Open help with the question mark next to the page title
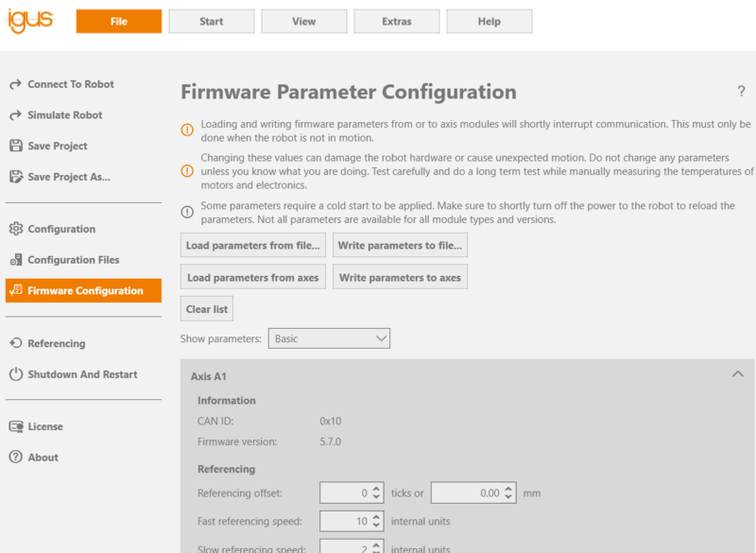The width and height of the screenshot is (756, 553). (741, 91)
